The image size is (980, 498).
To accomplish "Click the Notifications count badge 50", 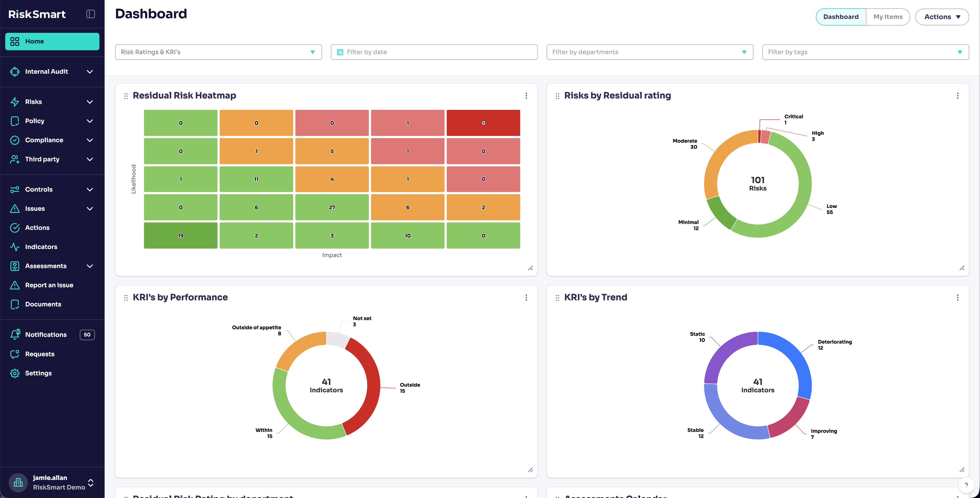I will pos(87,334).
